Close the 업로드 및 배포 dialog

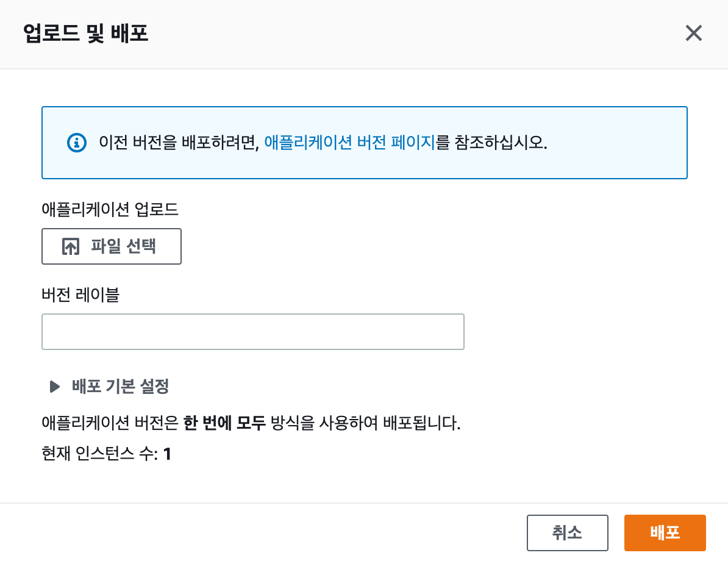pyautogui.click(x=694, y=33)
